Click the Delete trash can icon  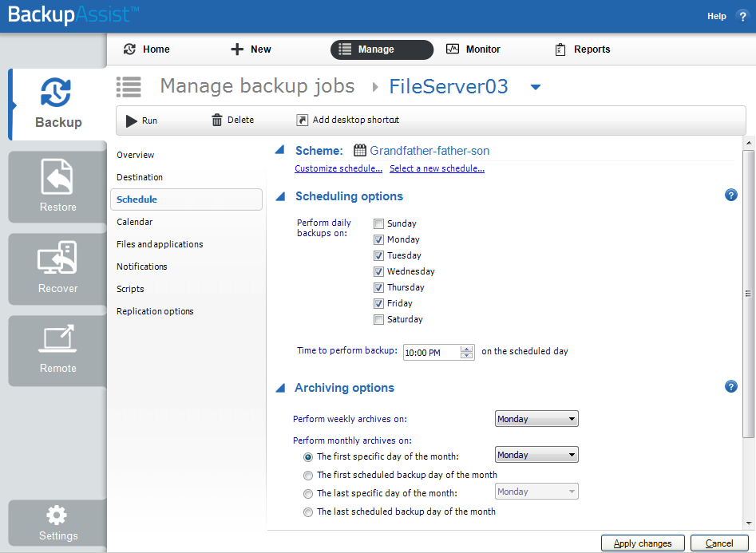click(x=217, y=120)
